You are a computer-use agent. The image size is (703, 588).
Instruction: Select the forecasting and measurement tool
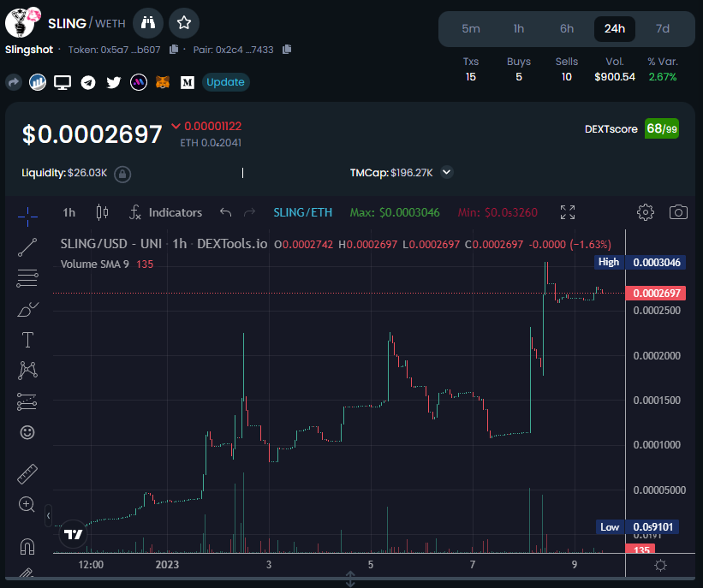(x=27, y=401)
